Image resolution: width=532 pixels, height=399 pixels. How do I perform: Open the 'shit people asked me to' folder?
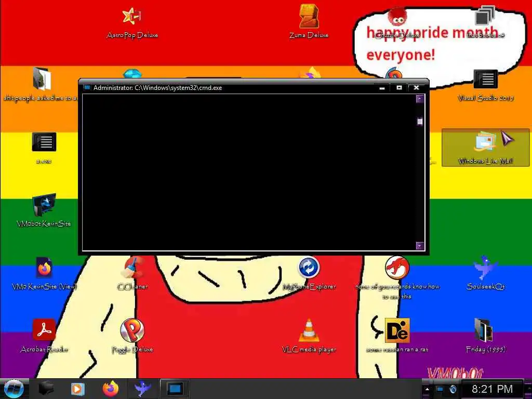coord(42,85)
